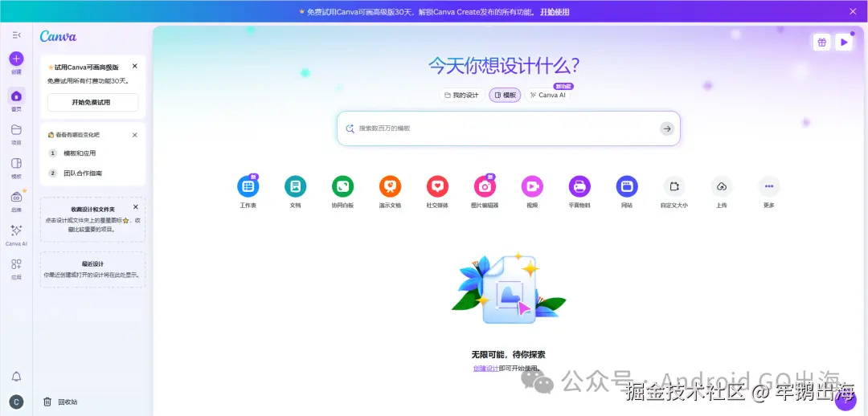Screen dimensions: 868x416
Task: Select the Print products (平面物料) icon
Action: coord(579,186)
